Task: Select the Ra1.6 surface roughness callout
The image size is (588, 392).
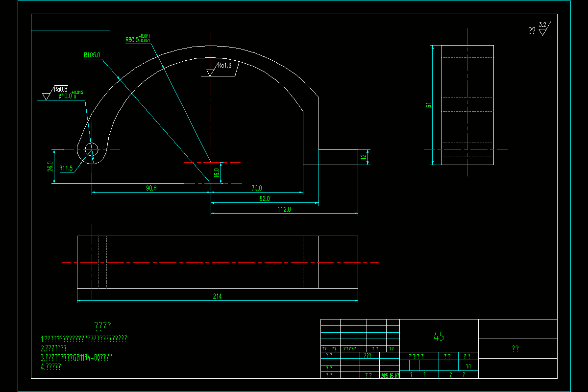Action: coord(225,65)
